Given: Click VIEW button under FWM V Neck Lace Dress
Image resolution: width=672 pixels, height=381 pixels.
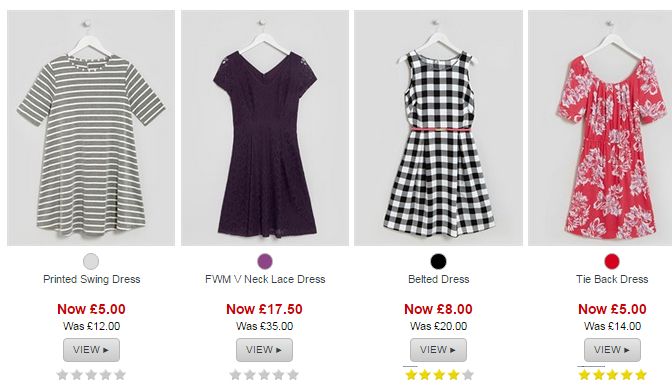Looking at the screenshot, I should (264, 350).
